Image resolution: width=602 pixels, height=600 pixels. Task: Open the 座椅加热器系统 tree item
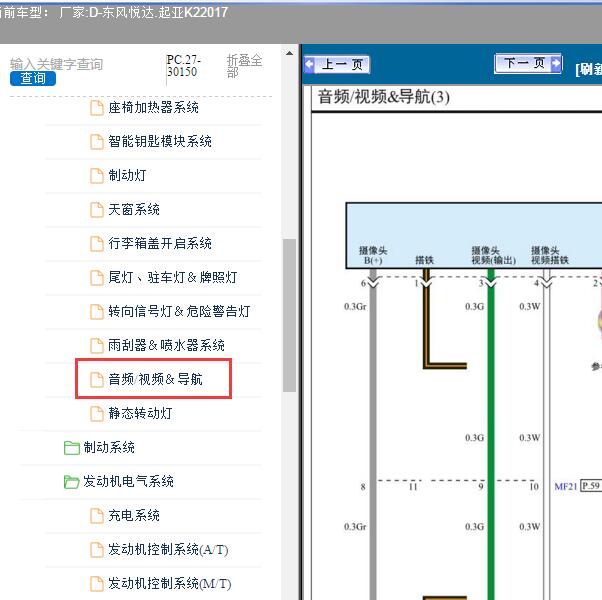coord(153,107)
